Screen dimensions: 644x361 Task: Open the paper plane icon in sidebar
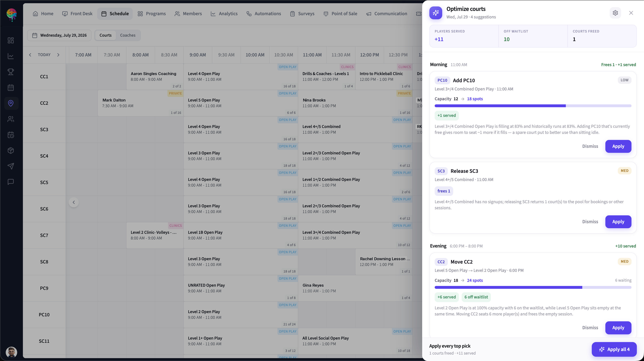(11, 166)
